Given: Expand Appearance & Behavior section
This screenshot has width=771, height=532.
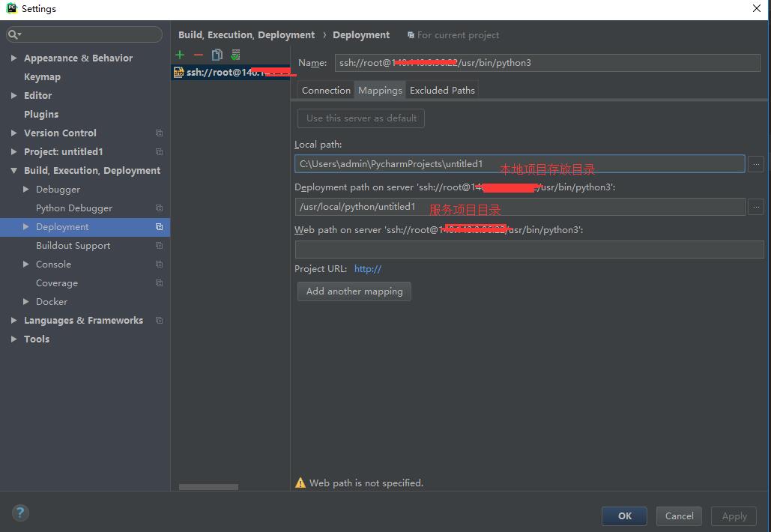Looking at the screenshot, I should 13,58.
